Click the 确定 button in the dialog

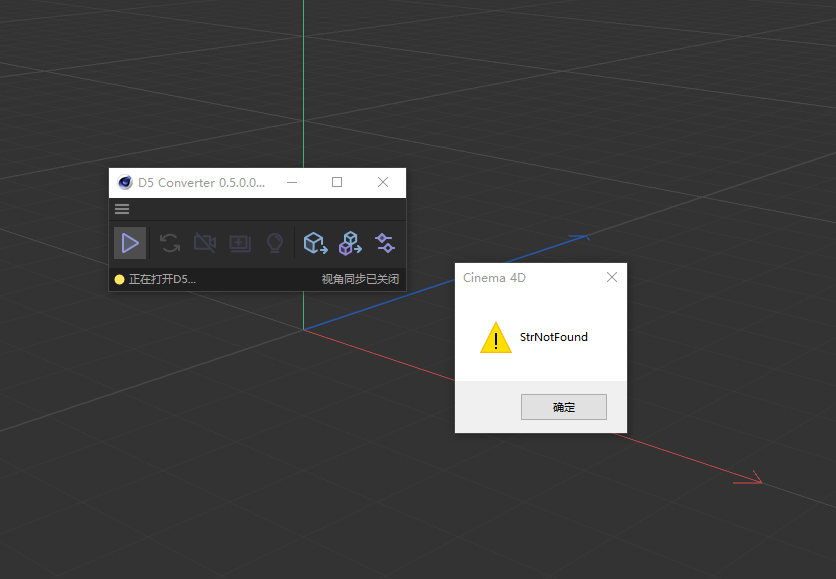pos(564,407)
